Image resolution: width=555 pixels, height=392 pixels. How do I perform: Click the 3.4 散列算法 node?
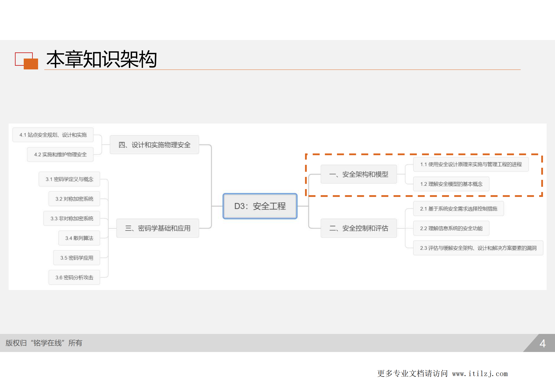point(79,238)
